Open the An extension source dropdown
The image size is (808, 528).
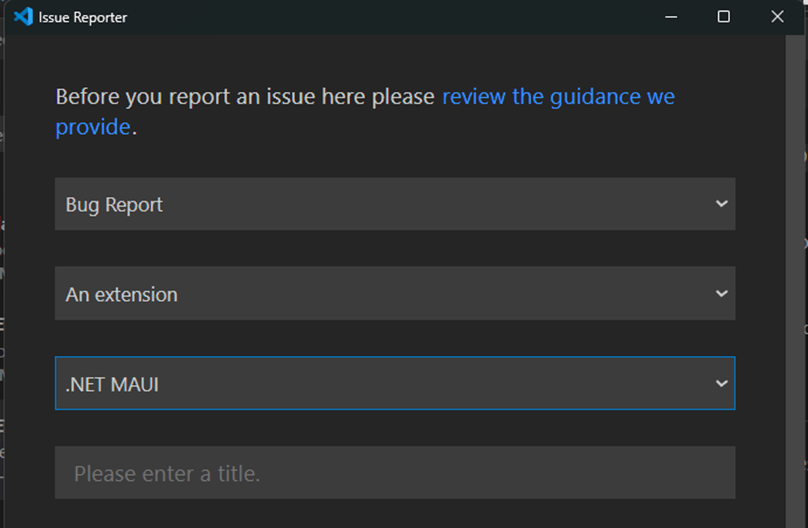tap(395, 294)
